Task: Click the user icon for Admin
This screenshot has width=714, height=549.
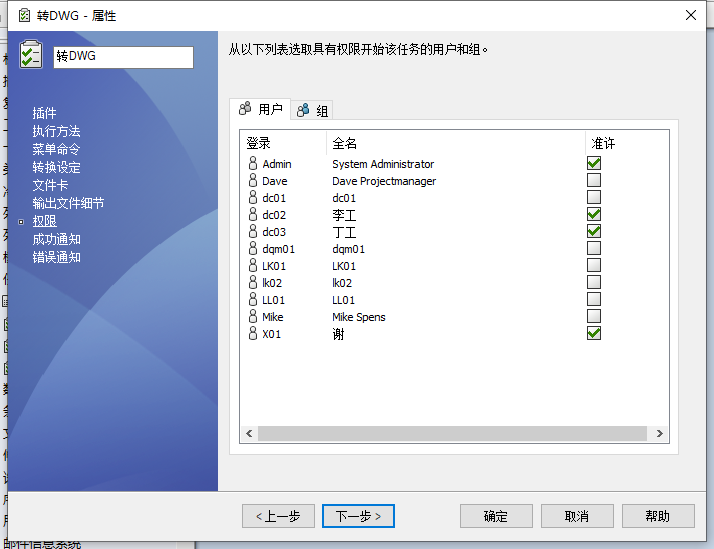Action: (x=253, y=163)
